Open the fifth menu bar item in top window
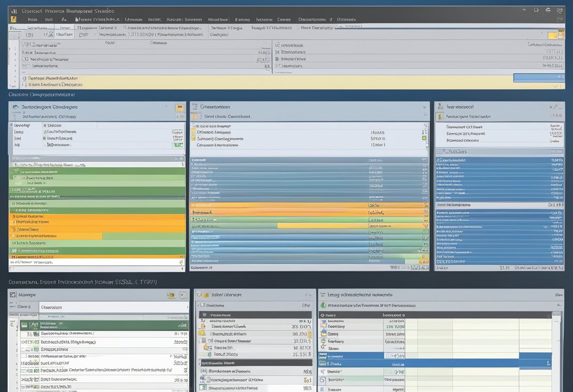 coord(133,20)
